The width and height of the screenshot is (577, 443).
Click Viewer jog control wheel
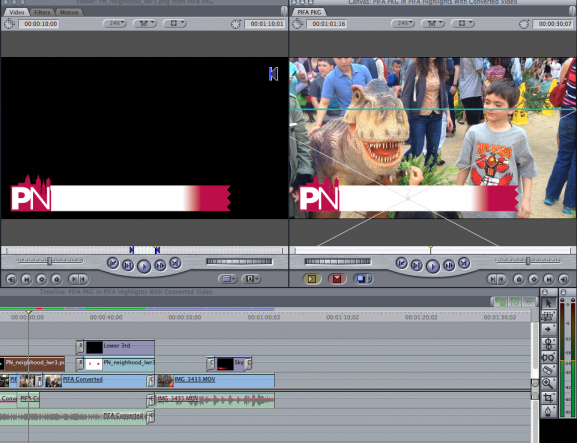click(239, 261)
